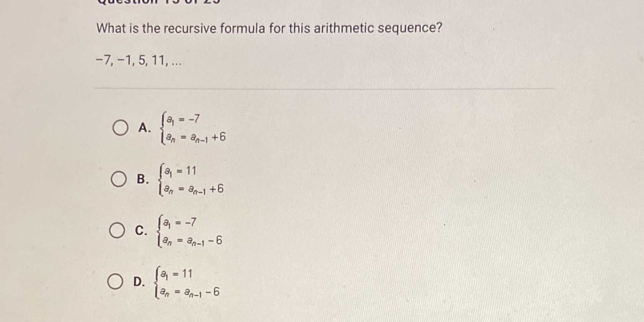Click the option A label
Image resolution: width=644 pixels, height=322 pixels.
pyautogui.click(x=143, y=128)
